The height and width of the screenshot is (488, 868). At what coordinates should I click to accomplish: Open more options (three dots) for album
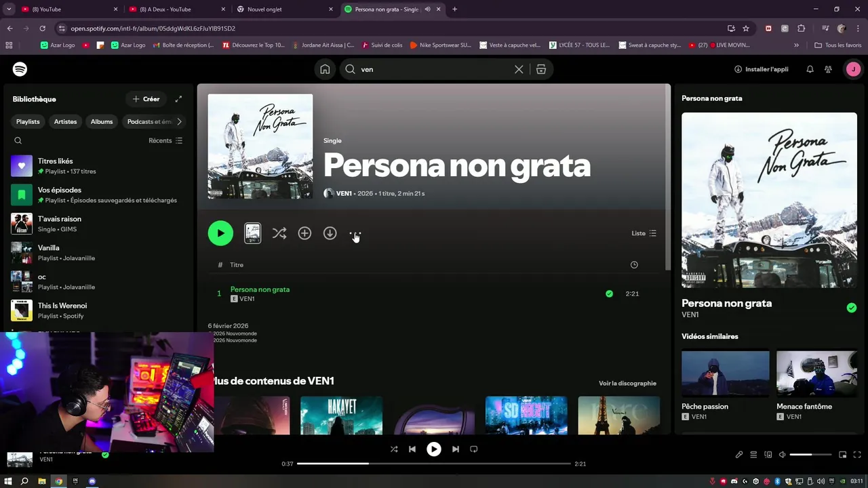click(x=355, y=233)
